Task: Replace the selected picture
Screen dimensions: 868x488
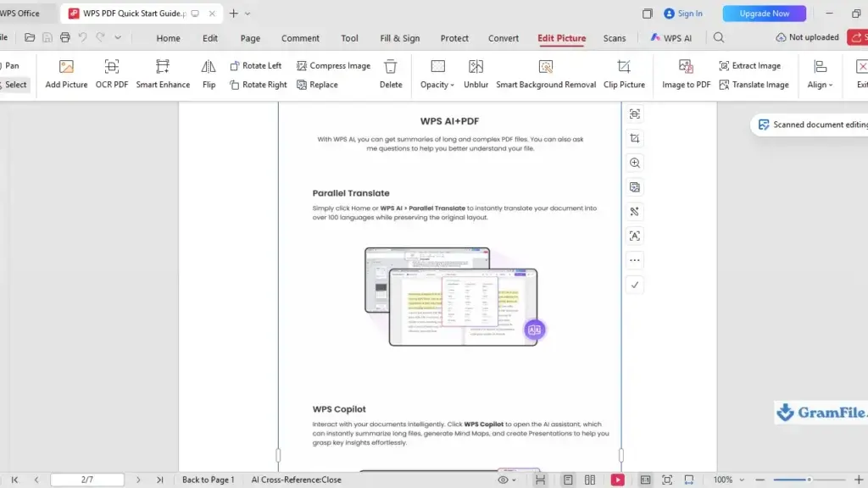Action: pos(317,85)
